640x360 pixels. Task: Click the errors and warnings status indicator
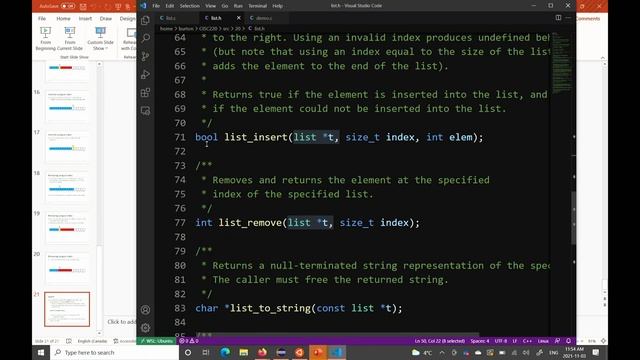(189, 341)
